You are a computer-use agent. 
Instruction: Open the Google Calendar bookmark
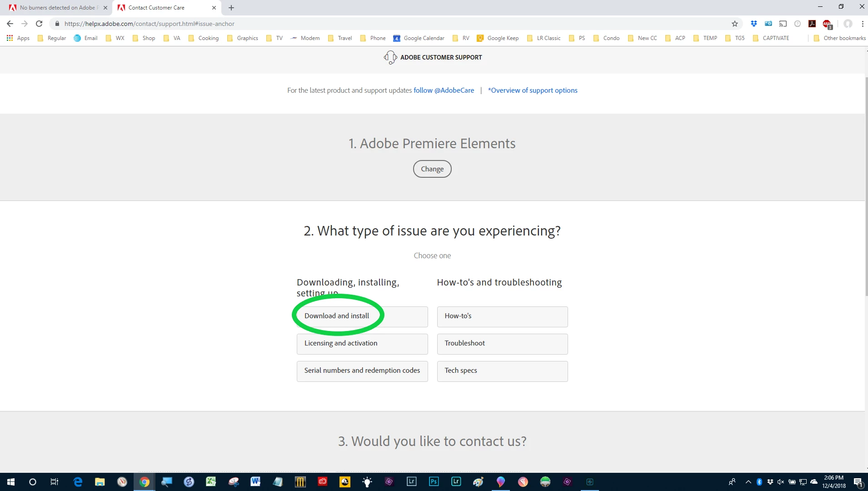[419, 38]
